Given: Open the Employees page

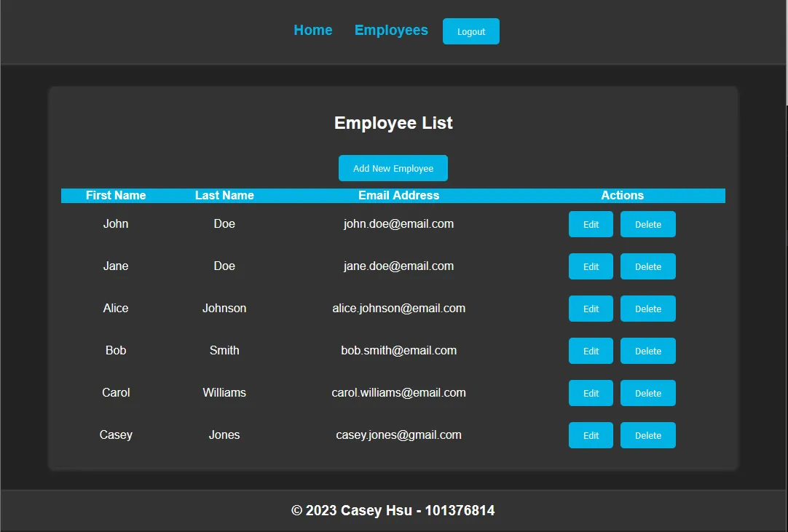Looking at the screenshot, I should pos(391,30).
